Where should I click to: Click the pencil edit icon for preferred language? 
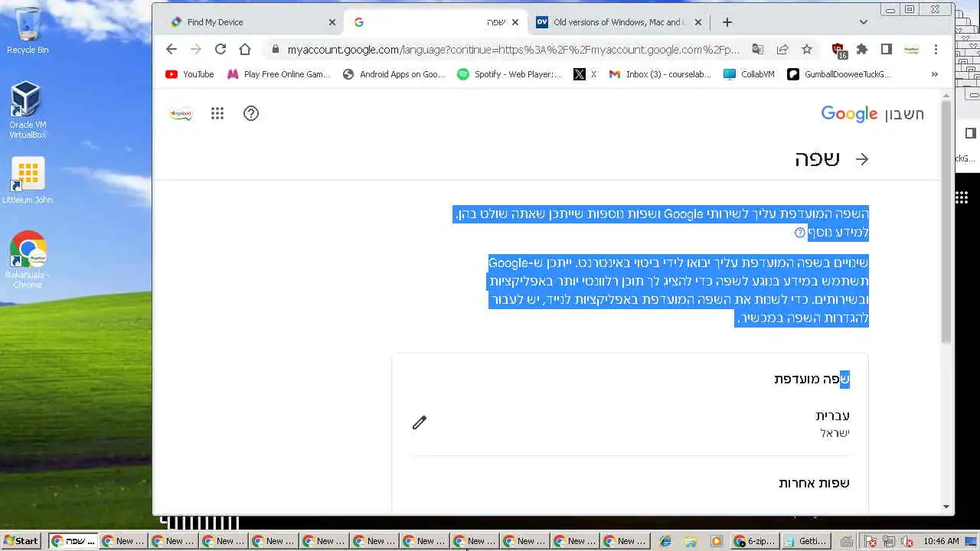point(419,422)
